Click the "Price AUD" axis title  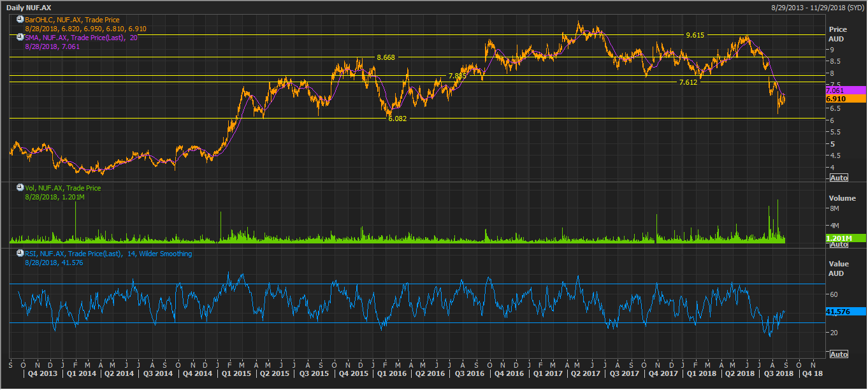click(837, 34)
